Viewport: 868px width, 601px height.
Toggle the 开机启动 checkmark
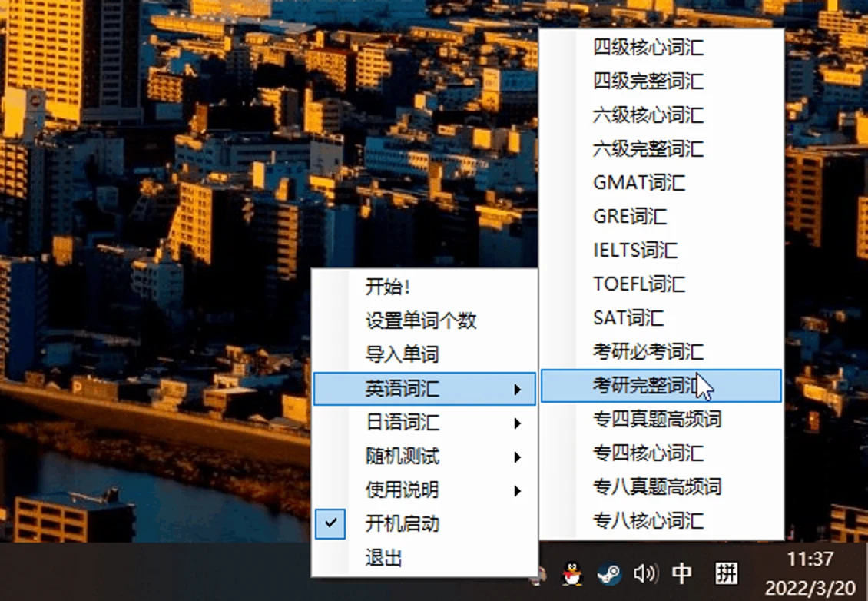(330, 523)
